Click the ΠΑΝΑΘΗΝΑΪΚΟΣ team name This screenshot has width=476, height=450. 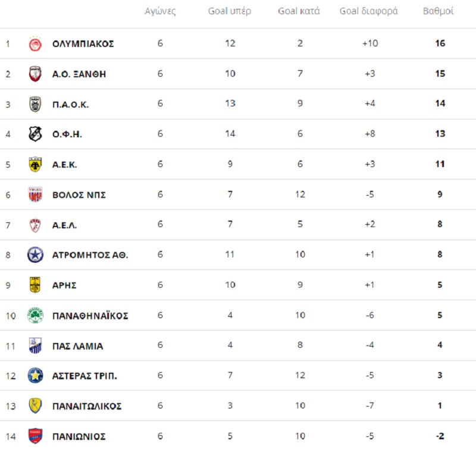click(x=90, y=316)
